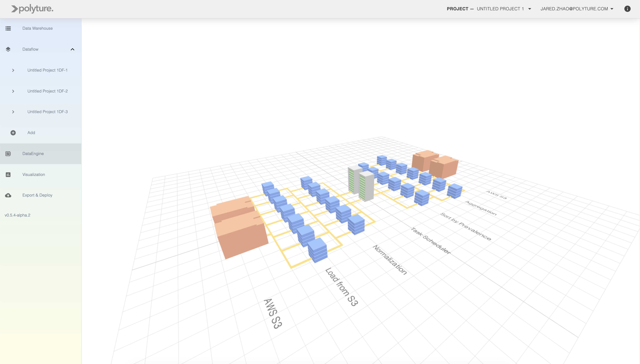
Task: Click the 'Task Scheduler' floor label
Action: [x=431, y=240]
